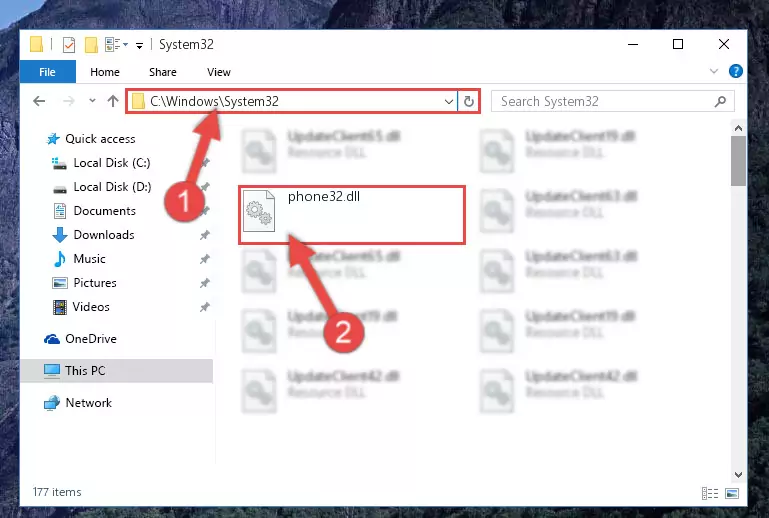Expand the address bar history dropdown
Screen dimensions: 769x518
coord(448,102)
